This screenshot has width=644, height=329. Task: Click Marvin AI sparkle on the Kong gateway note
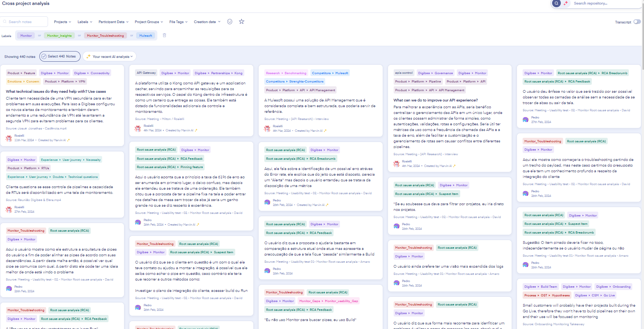pyautogui.click(x=196, y=130)
